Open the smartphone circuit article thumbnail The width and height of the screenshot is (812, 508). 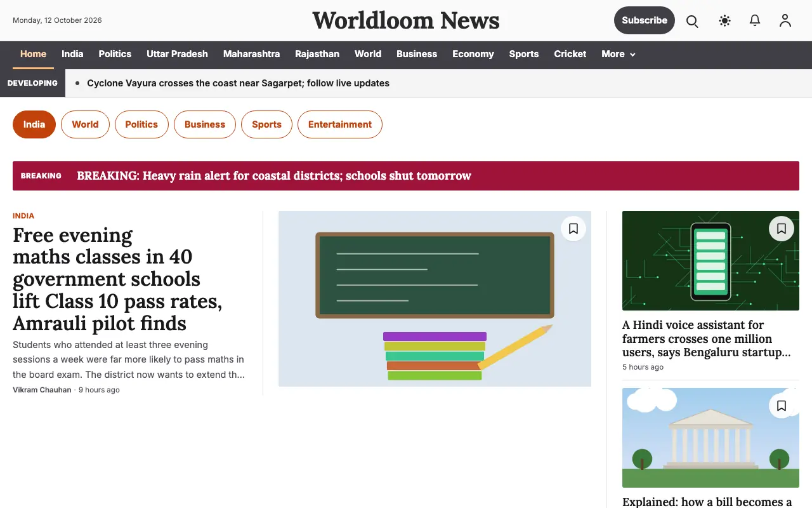(x=710, y=260)
